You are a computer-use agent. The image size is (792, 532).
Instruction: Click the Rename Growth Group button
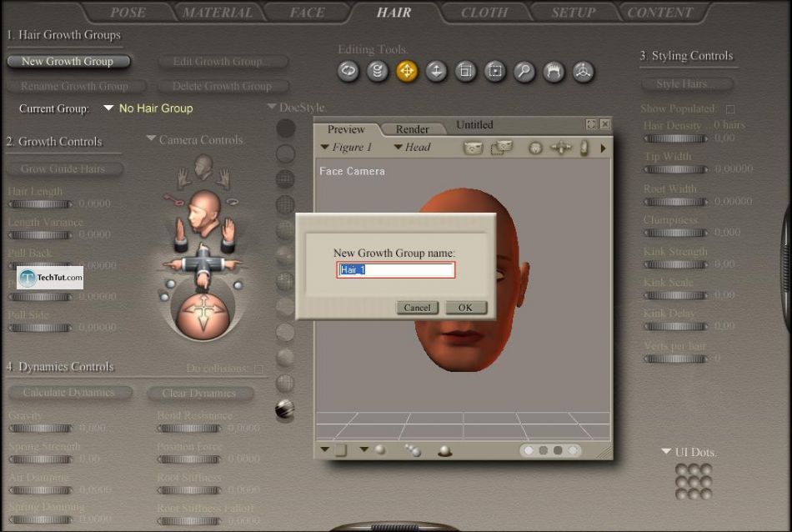click(75, 87)
